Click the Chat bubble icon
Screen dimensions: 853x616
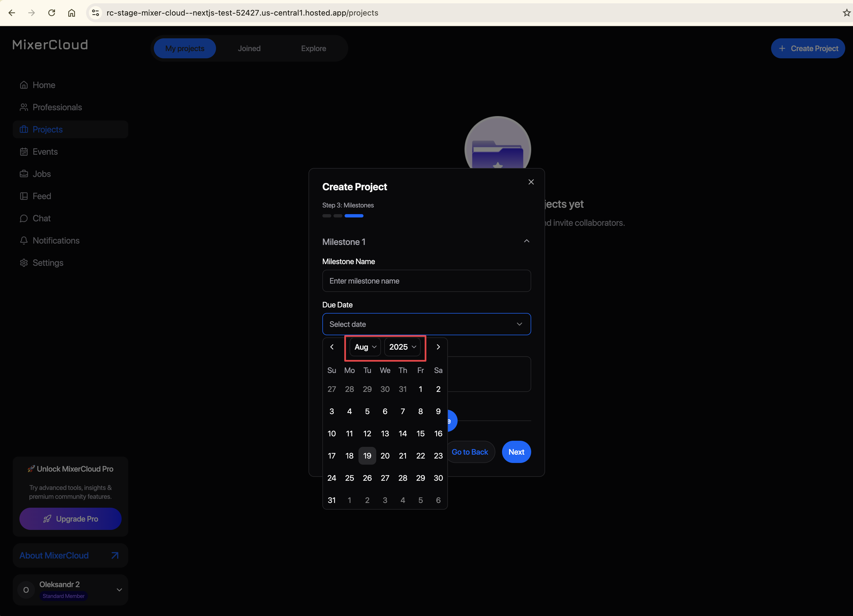(x=24, y=219)
